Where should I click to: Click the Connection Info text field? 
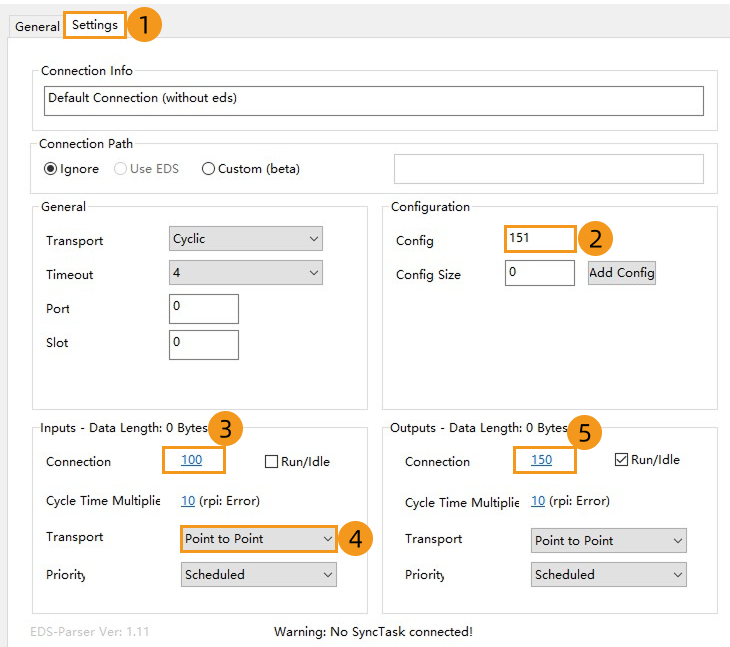[374, 100]
